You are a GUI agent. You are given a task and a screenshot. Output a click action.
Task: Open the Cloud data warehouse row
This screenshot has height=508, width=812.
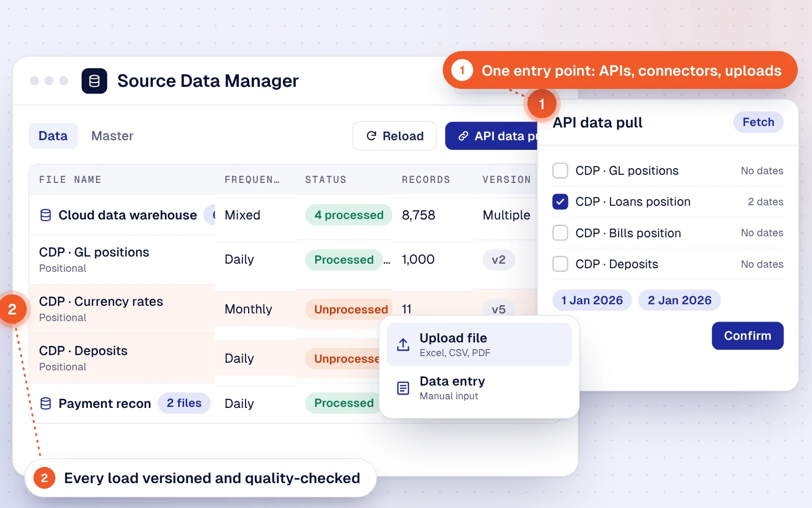point(283,215)
